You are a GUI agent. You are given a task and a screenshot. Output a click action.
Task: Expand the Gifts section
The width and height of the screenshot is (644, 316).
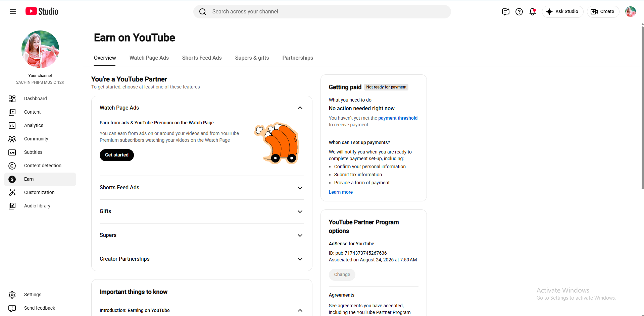click(300, 211)
